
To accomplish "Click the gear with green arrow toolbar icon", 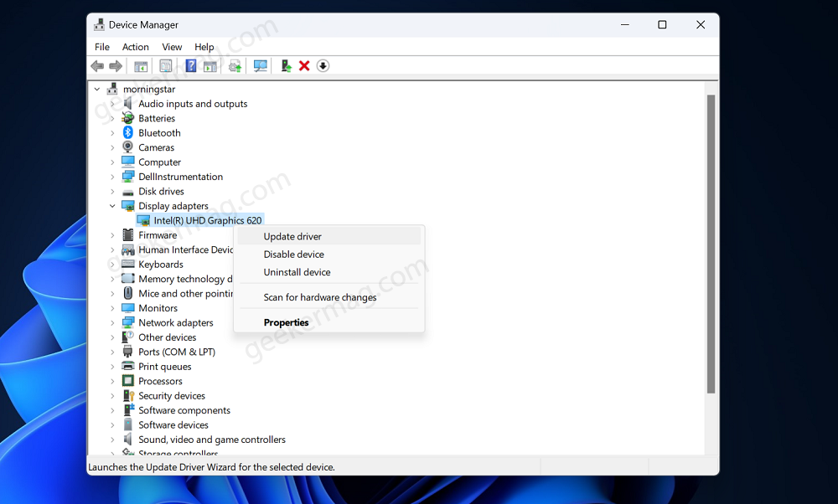I will (235, 66).
